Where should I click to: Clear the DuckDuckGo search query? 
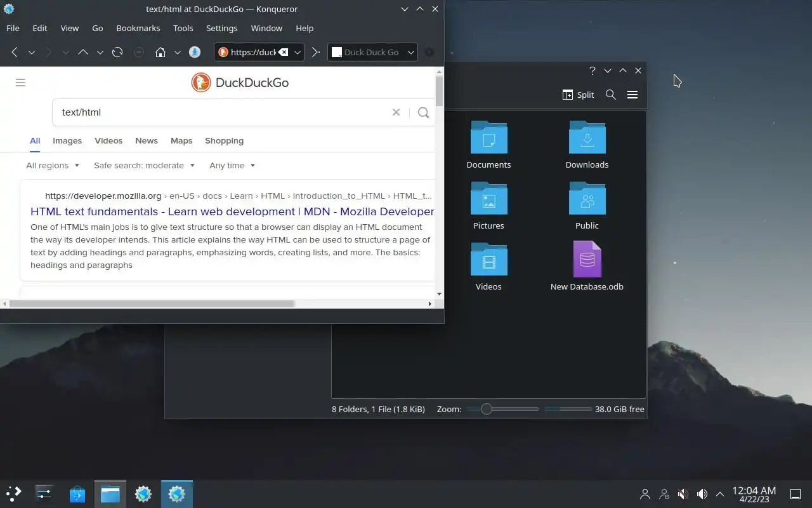pos(396,112)
